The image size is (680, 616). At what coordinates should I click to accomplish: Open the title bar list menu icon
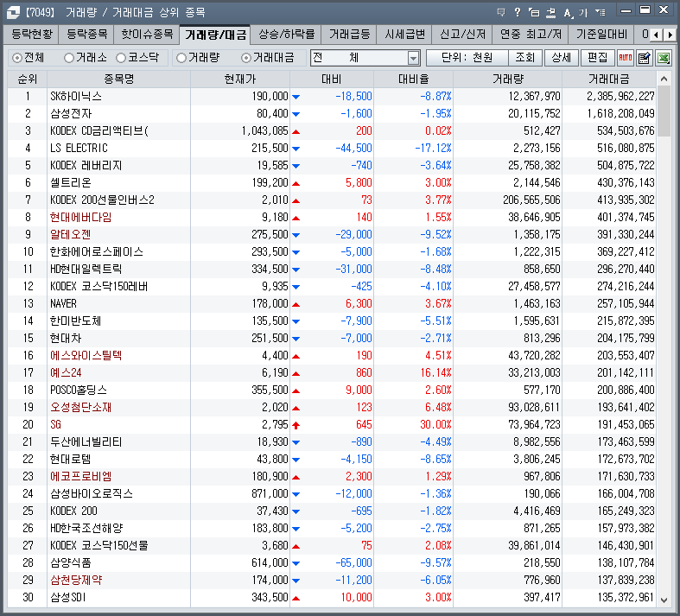tap(601, 12)
